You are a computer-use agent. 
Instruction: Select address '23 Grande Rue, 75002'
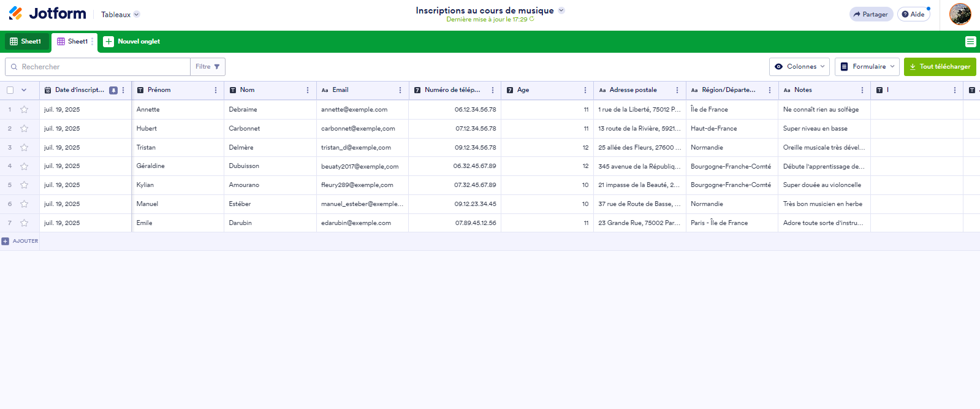[639, 223]
